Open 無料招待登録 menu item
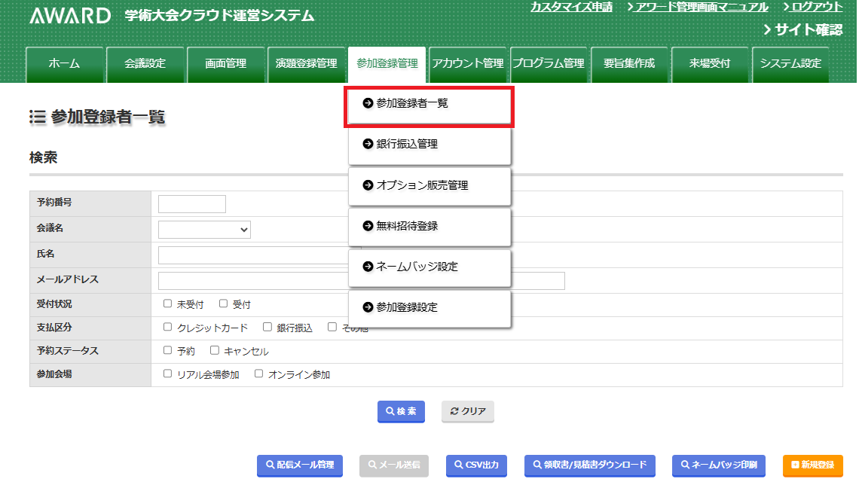The image size is (868, 488). [429, 225]
